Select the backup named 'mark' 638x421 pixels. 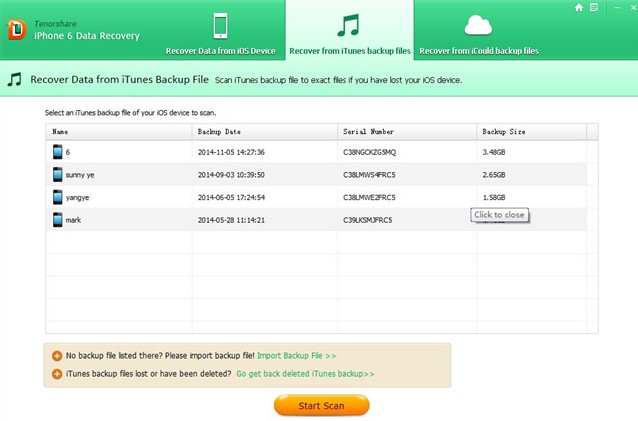click(73, 220)
